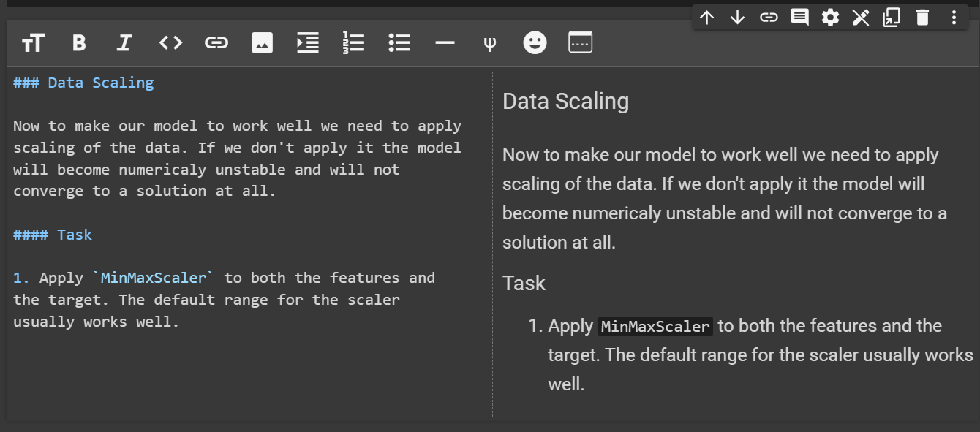Click rendered MinMaxScaler code span in preview
This screenshot has height=432, width=980.
pyautogui.click(x=655, y=326)
